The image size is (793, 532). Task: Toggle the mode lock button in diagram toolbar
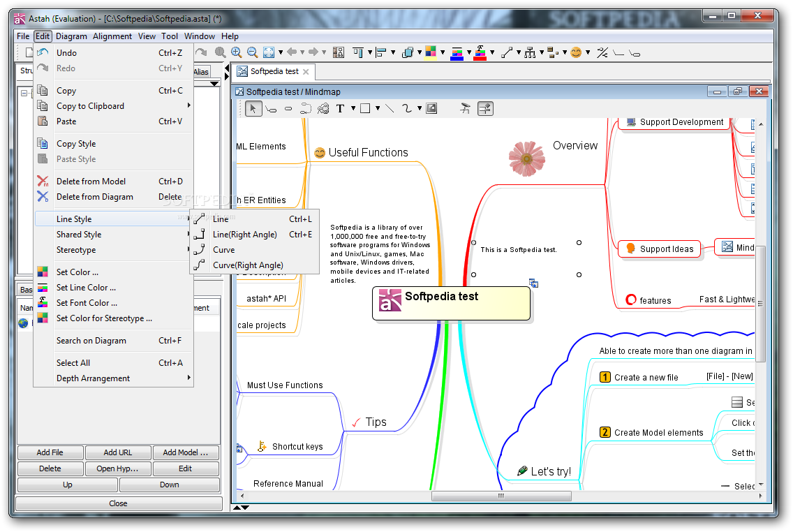click(x=486, y=109)
